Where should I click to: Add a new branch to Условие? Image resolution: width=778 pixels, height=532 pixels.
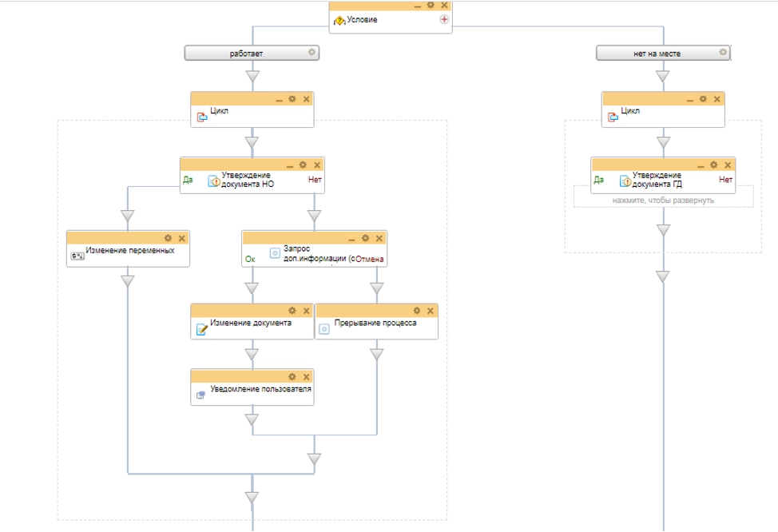tap(444, 20)
